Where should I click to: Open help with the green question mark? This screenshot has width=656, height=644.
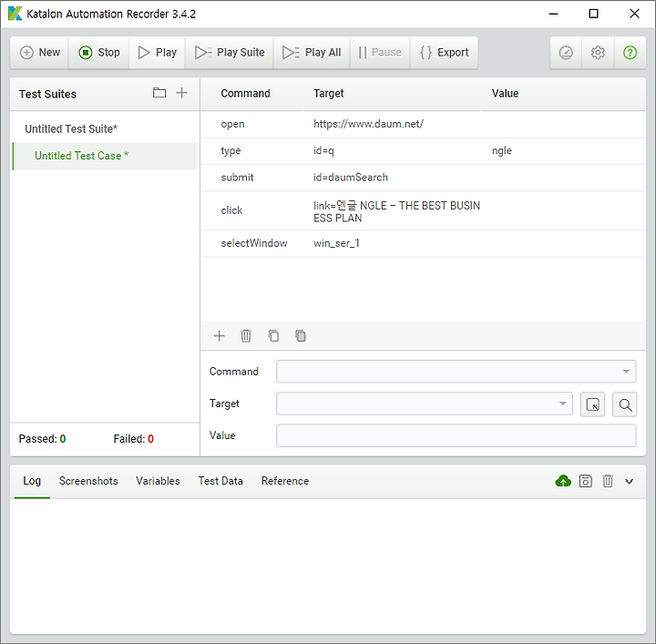tap(630, 53)
